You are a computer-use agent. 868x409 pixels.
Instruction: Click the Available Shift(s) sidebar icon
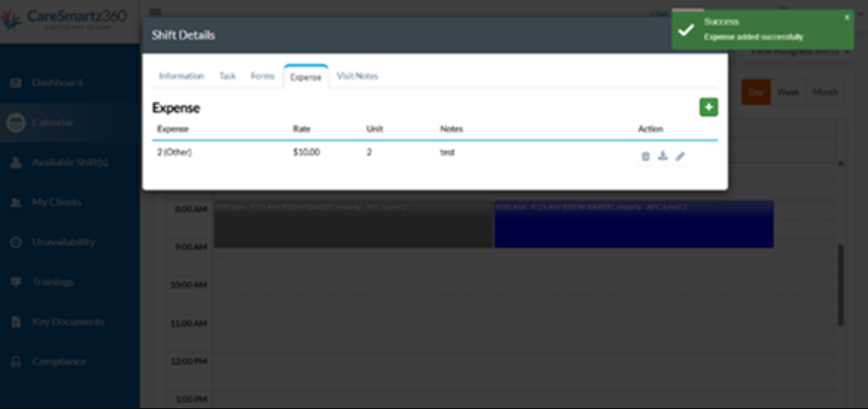click(16, 163)
